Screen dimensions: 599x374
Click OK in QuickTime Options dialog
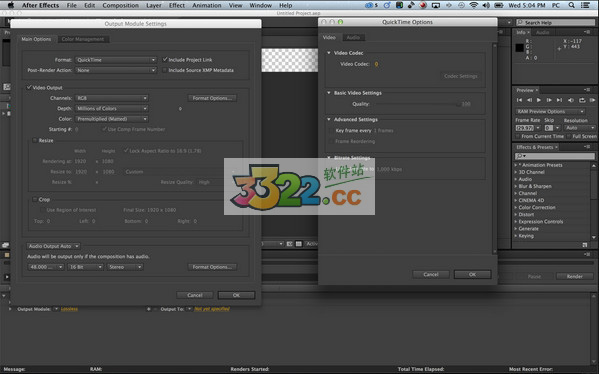coord(473,274)
